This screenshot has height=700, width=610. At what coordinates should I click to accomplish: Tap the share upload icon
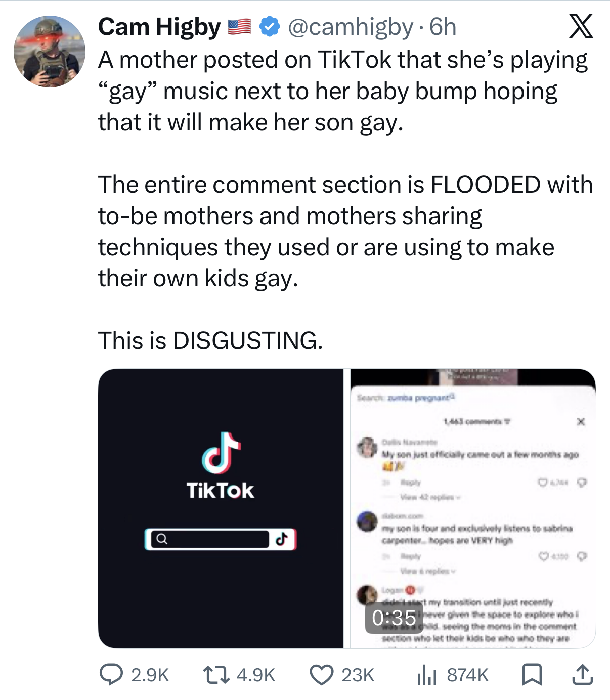point(582,675)
